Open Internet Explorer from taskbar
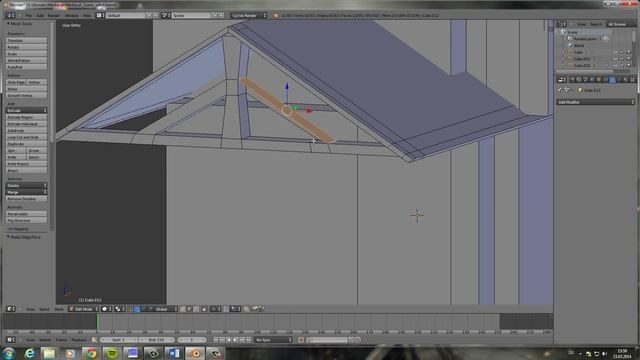This screenshot has height=360, width=640. [29, 353]
